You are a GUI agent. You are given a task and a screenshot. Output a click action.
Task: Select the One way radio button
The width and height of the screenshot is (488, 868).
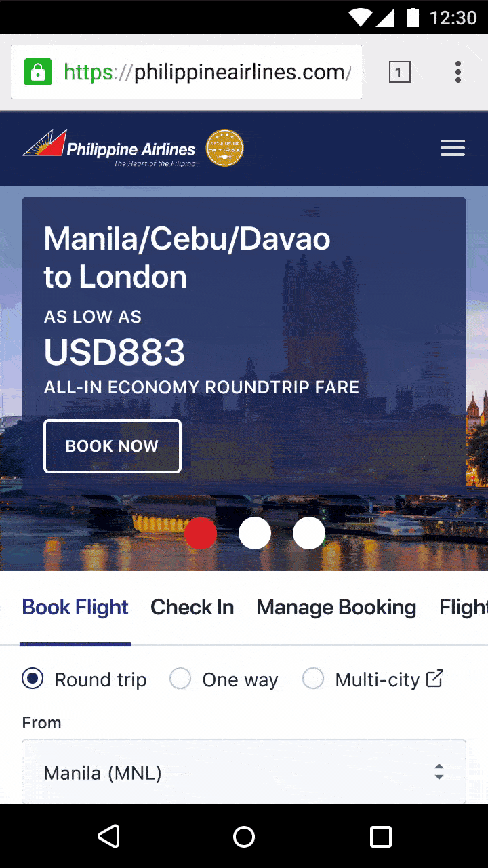tap(180, 679)
